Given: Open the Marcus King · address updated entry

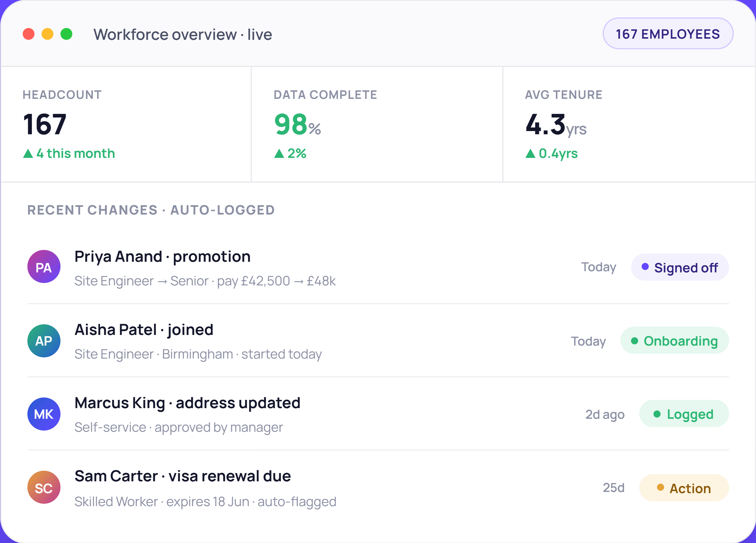Looking at the screenshot, I should tap(187, 403).
